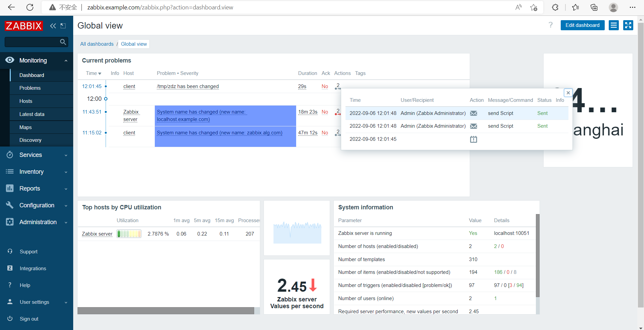Sort problems by the Time column

pyautogui.click(x=93, y=73)
